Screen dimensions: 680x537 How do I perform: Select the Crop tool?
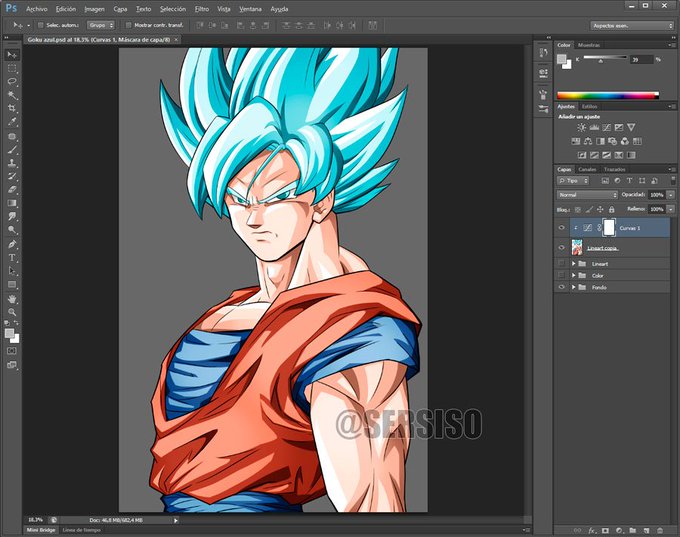coord(12,108)
